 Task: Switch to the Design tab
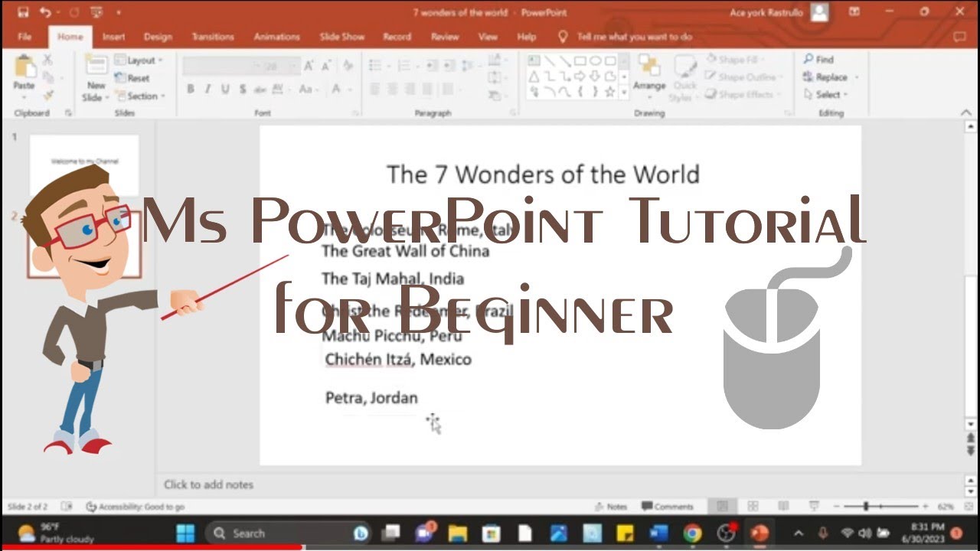point(158,37)
